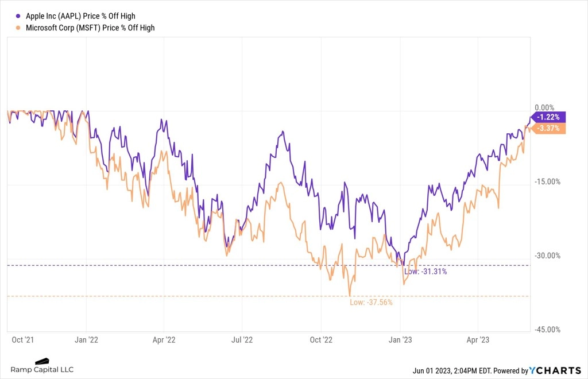The height and width of the screenshot is (379, 588).
Task: Click the Jan '22 axis label
Action: (86, 340)
